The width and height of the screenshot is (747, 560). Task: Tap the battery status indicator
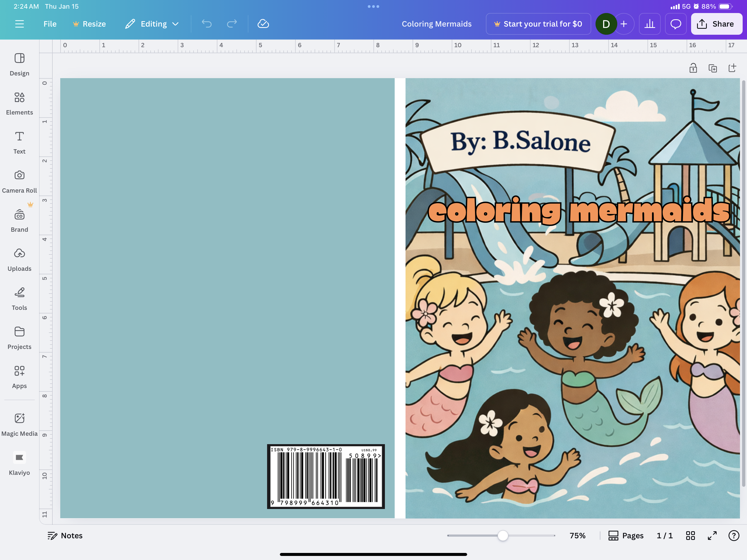[x=725, y=7]
